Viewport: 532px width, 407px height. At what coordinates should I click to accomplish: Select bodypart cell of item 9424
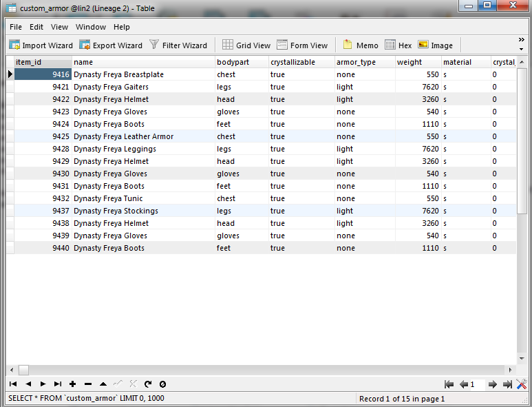tap(242, 124)
